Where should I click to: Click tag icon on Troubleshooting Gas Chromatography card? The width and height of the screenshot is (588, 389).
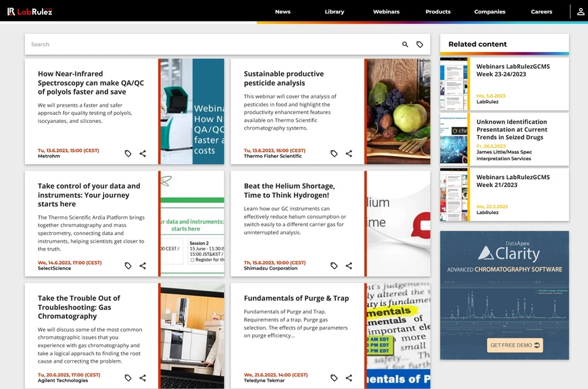pos(128,378)
